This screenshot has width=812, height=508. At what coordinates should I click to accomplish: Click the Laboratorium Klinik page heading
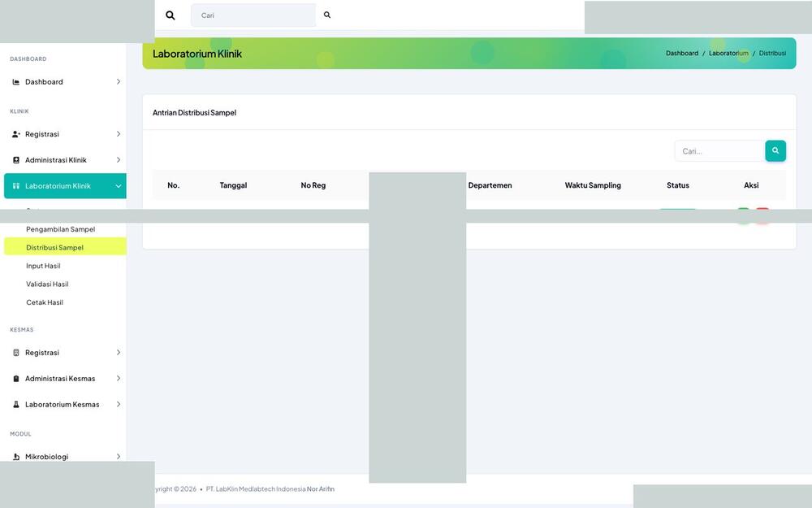pyautogui.click(x=197, y=54)
